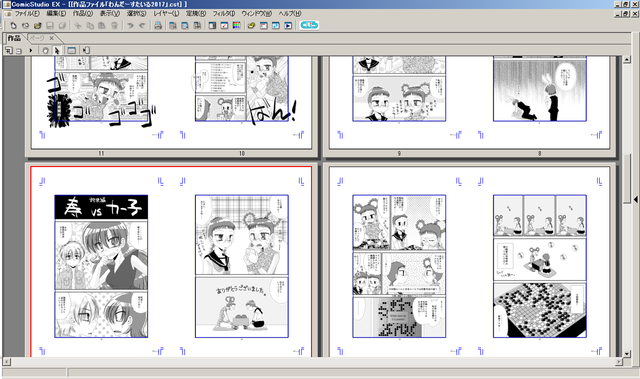Click the undo arrow icon
Screen dimensions: 640x379
tap(130, 26)
